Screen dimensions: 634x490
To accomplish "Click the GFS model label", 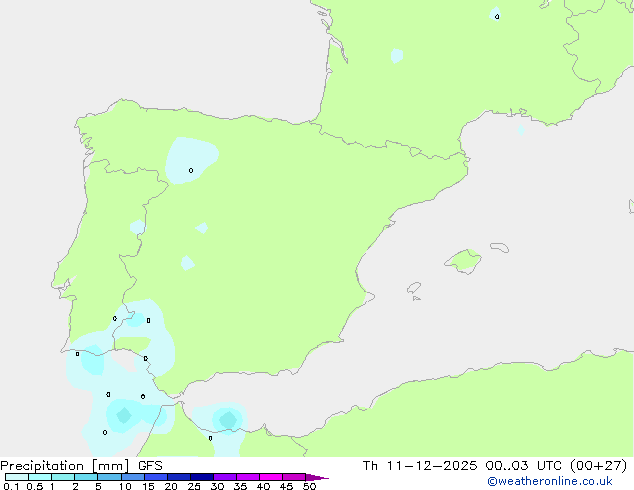I will click(x=150, y=465).
